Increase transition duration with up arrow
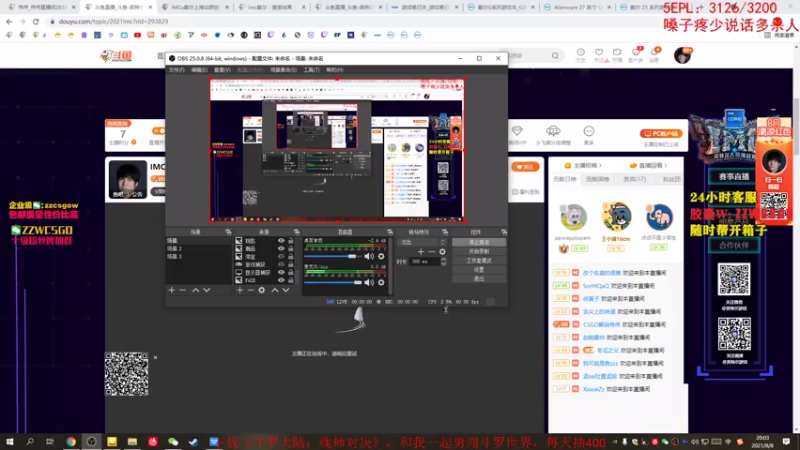 (x=443, y=259)
